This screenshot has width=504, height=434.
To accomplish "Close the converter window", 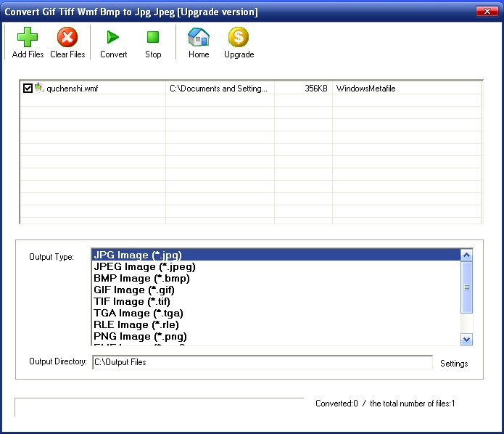I will click(487, 12).
